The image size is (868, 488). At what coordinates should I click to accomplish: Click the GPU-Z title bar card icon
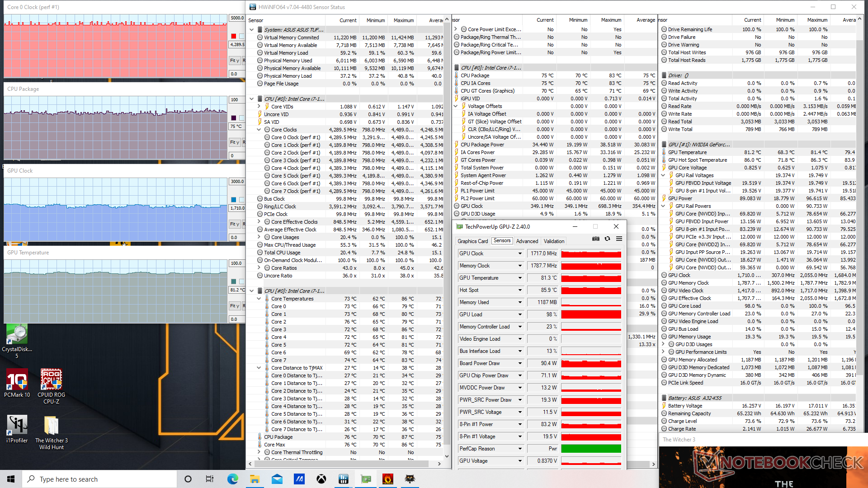pyautogui.click(x=460, y=227)
